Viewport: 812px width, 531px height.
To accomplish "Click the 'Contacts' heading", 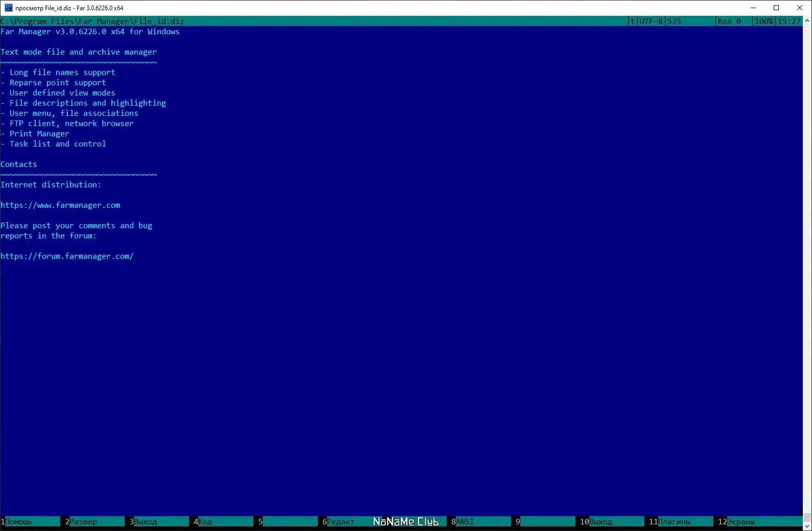I will click(x=19, y=164).
